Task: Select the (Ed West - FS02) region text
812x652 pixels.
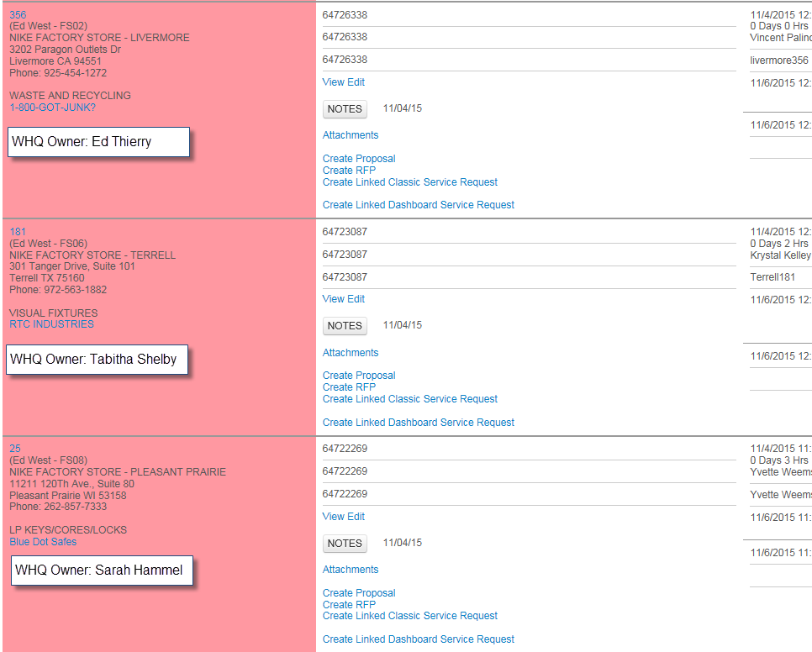Action: coord(48,26)
